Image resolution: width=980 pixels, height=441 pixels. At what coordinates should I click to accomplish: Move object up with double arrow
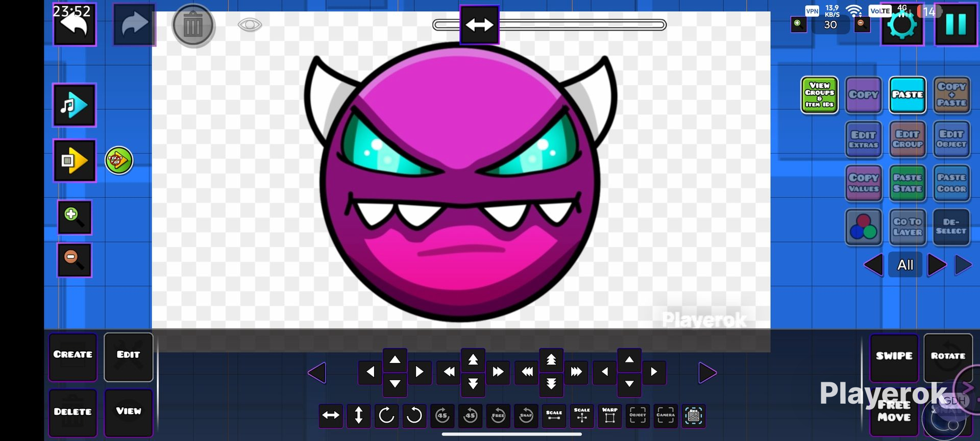[473, 360]
